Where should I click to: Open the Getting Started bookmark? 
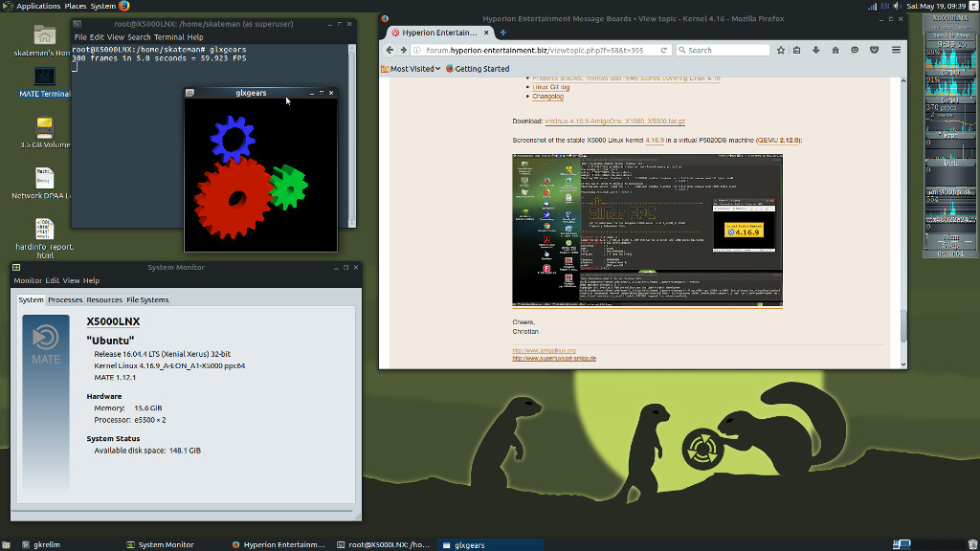pos(478,69)
